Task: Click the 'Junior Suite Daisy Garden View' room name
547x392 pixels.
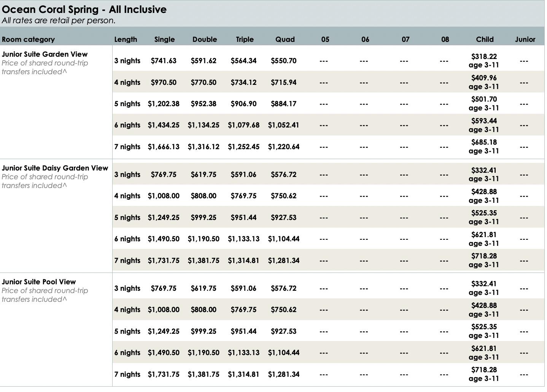Action: (x=55, y=168)
